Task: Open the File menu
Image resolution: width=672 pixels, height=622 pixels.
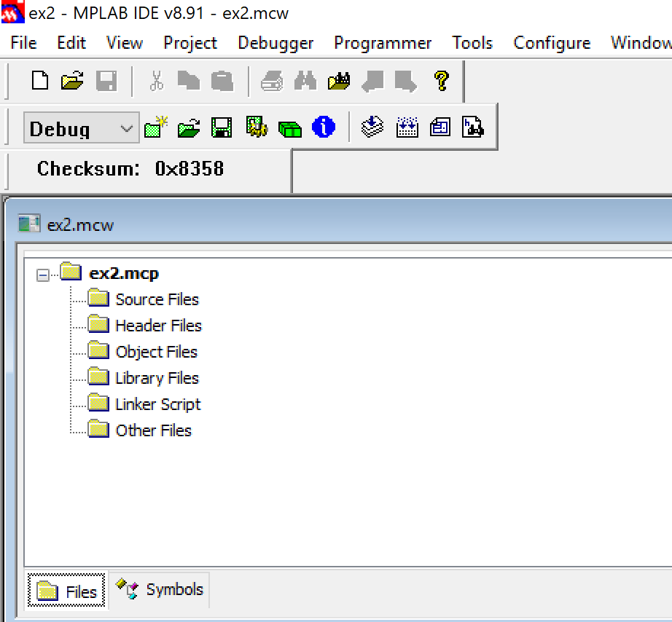Action: [x=23, y=43]
